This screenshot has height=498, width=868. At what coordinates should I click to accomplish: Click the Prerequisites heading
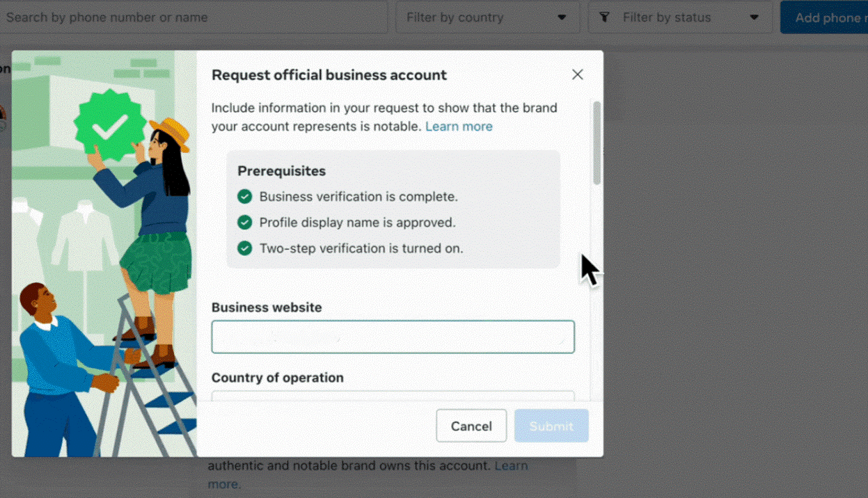[x=281, y=171]
